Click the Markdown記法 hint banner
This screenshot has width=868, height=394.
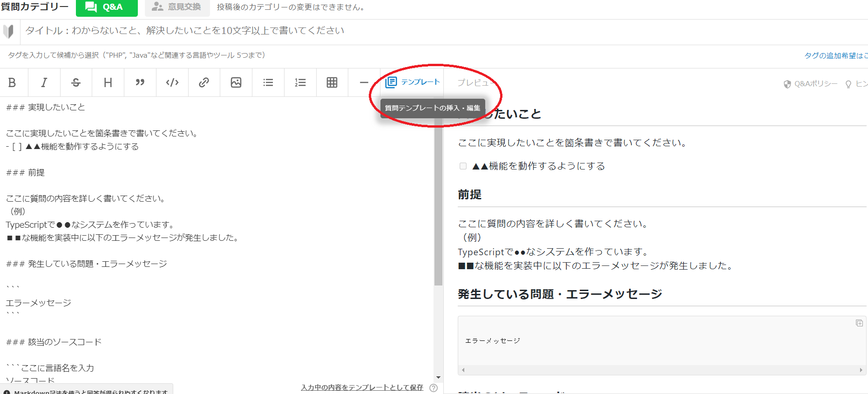point(87,390)
